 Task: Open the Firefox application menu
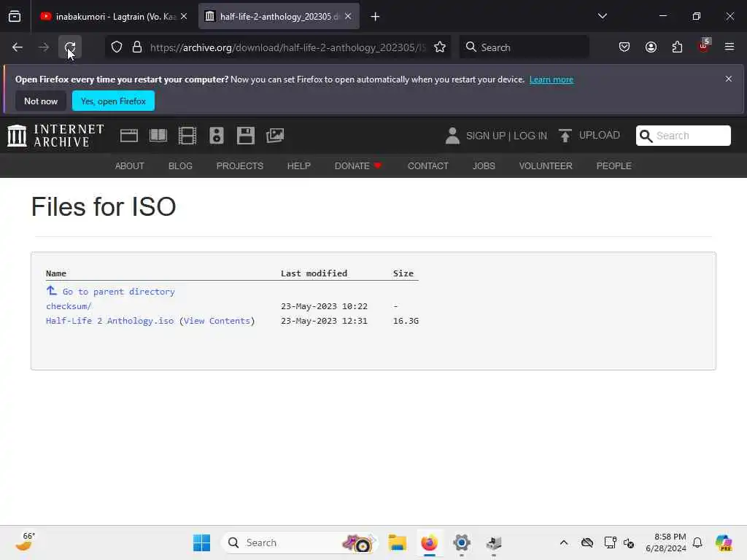click(729, 47)
